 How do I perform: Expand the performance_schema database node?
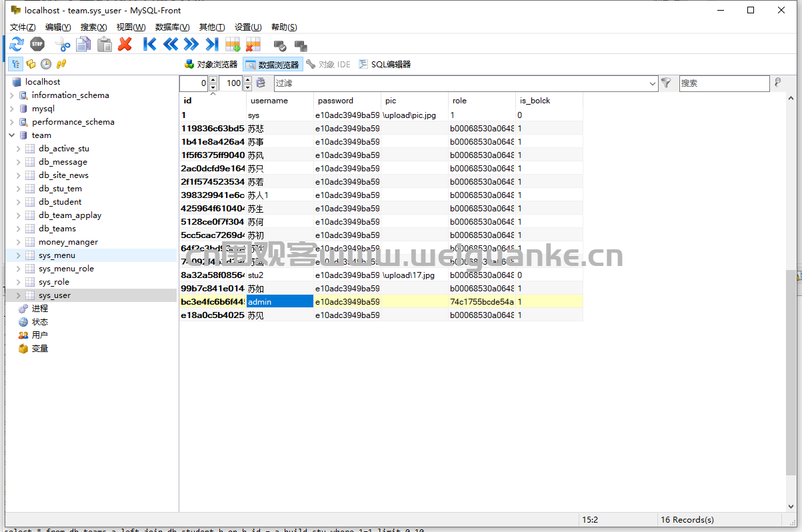pyautogui.click(x=11, y=122)
